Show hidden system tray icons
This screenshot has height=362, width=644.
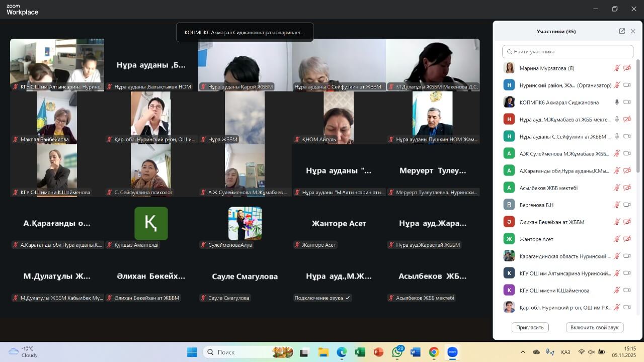pyautogui.click(x=523, y=352)
